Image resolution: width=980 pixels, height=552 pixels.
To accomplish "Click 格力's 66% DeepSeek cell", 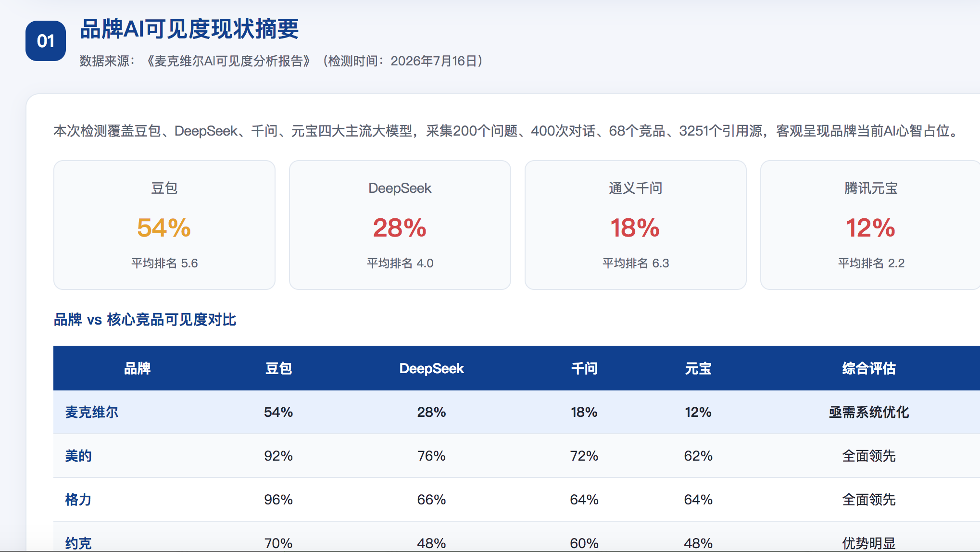I will (431, 500).
